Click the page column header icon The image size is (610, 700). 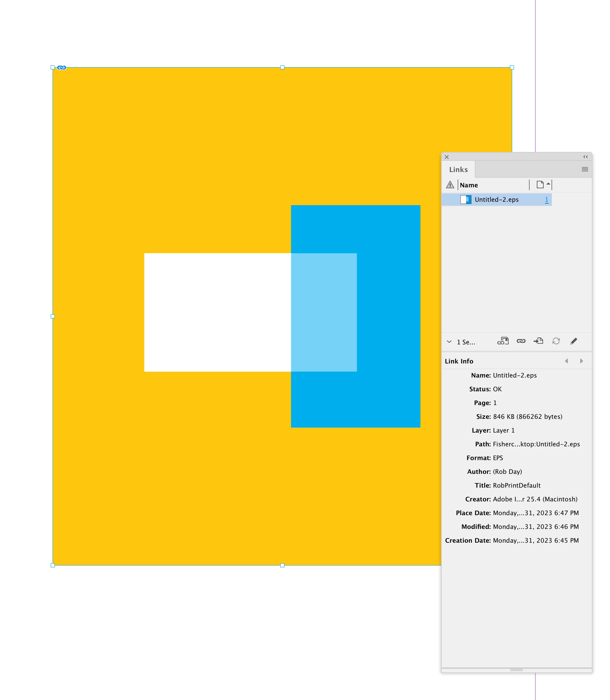540,185
